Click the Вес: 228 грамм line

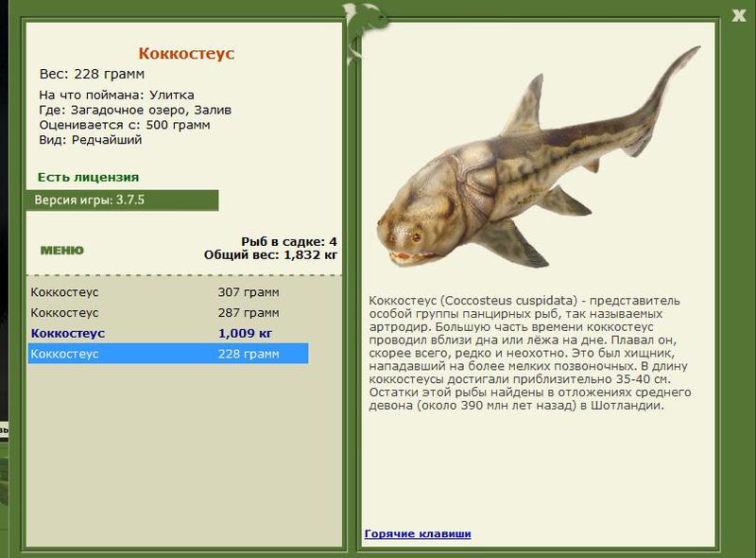coord(92,74)
